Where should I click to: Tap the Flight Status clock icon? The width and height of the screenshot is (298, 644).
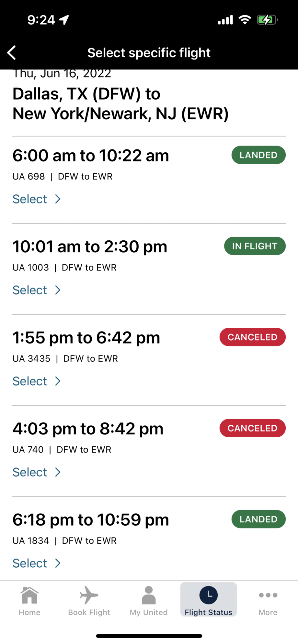pos(209,595)
